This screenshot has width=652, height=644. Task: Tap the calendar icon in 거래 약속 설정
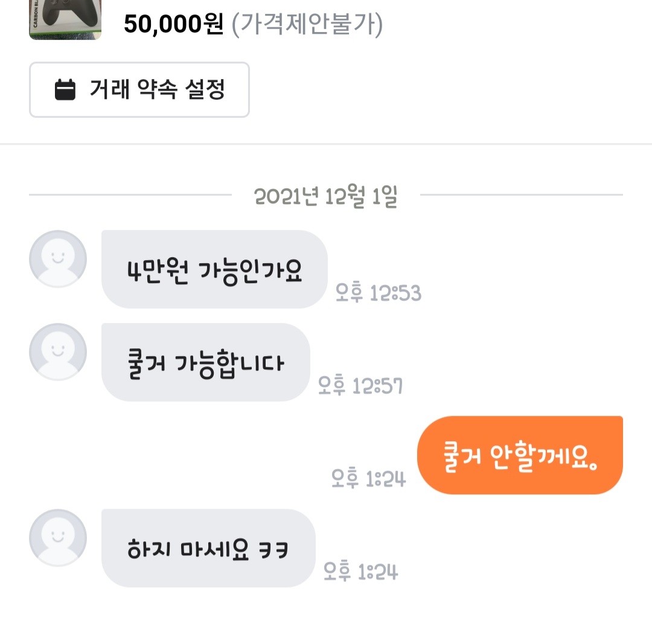65,90
